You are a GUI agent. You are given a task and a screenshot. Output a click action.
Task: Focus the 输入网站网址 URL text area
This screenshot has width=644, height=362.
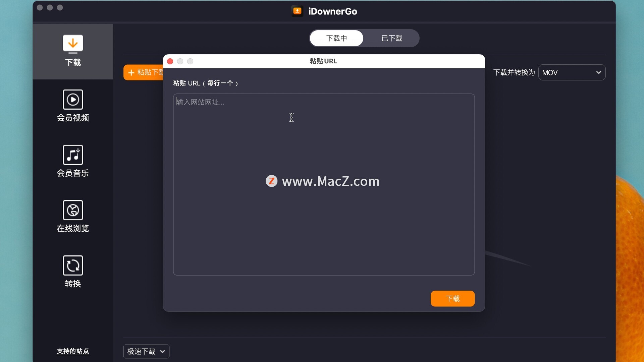[x=324, y=184]
